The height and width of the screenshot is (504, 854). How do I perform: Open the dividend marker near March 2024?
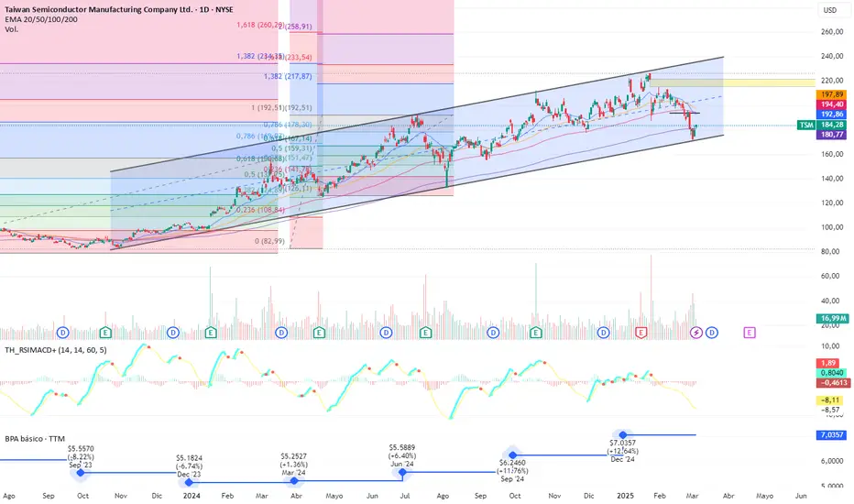(281, 333)
